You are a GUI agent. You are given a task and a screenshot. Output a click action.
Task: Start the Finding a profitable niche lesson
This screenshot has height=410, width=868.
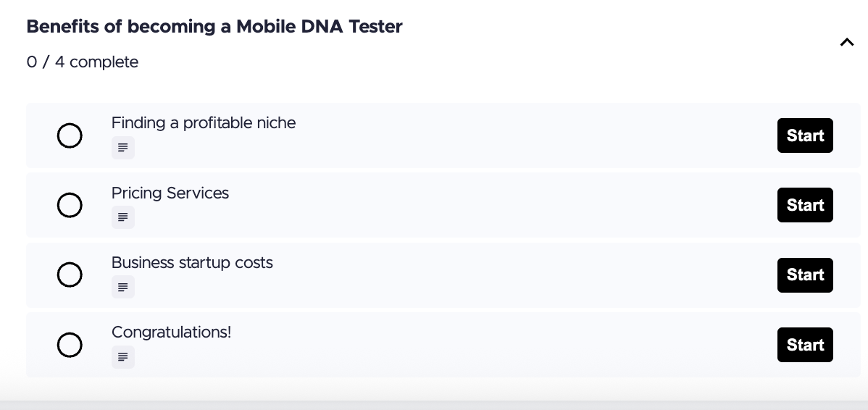pyautogui.click(x=805, y=135)
